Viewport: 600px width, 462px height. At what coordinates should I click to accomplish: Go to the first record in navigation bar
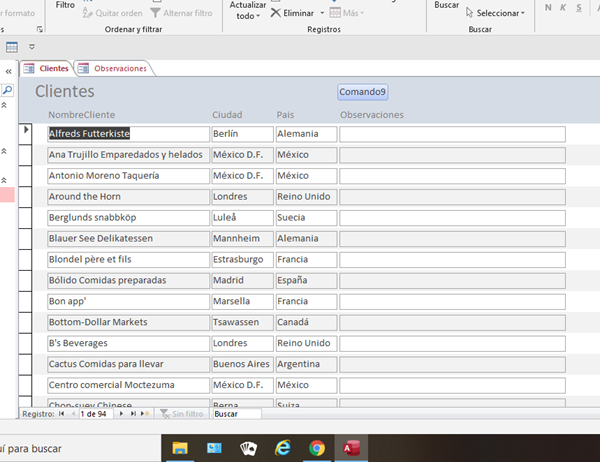(61, 413)
